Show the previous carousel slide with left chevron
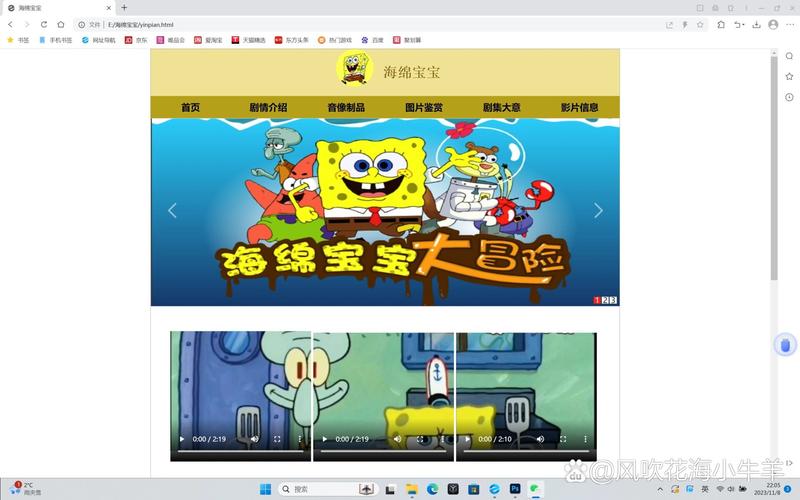800x500 pixels. click(x=172, y=210)
